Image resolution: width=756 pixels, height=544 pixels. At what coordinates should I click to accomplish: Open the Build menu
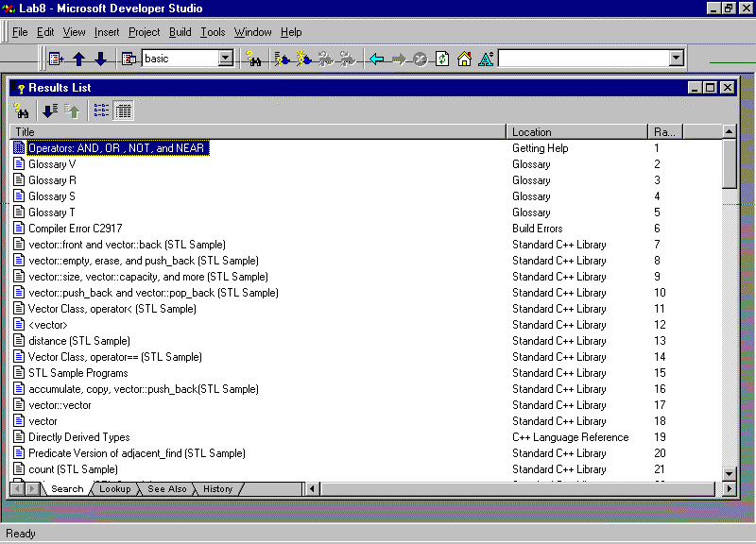pos(180,32)
